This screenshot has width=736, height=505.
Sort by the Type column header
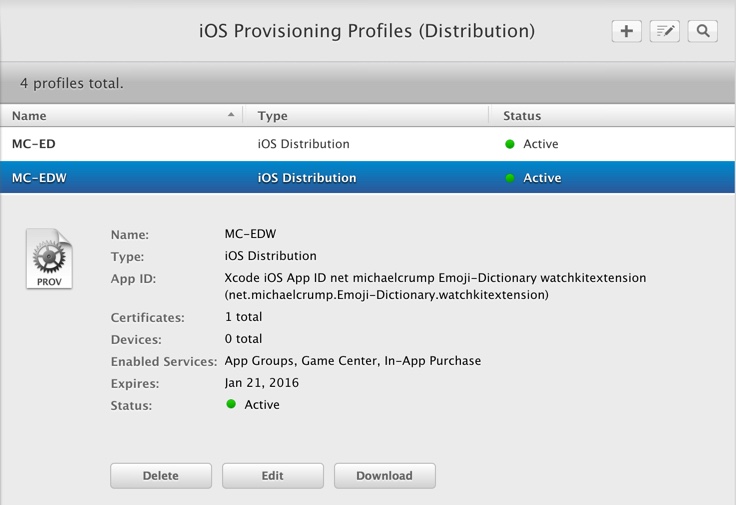click(x=366, y=115)
